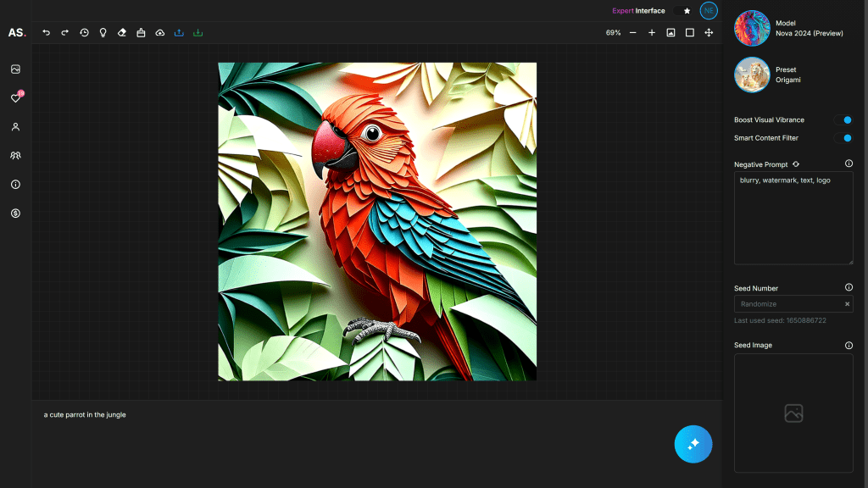The width and height of the screenshot is (868, 488).
Task: Turn off the Smart Content Filter
Action: click(843, 138)
